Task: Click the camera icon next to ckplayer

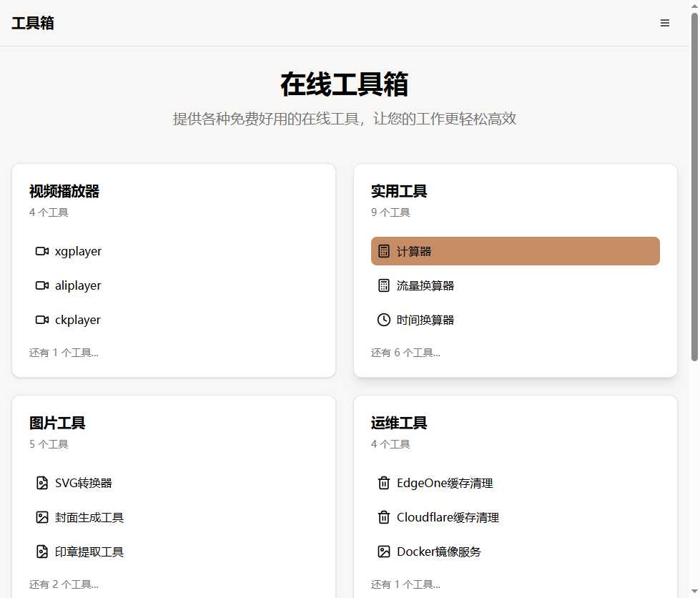Action: (43, 320)
